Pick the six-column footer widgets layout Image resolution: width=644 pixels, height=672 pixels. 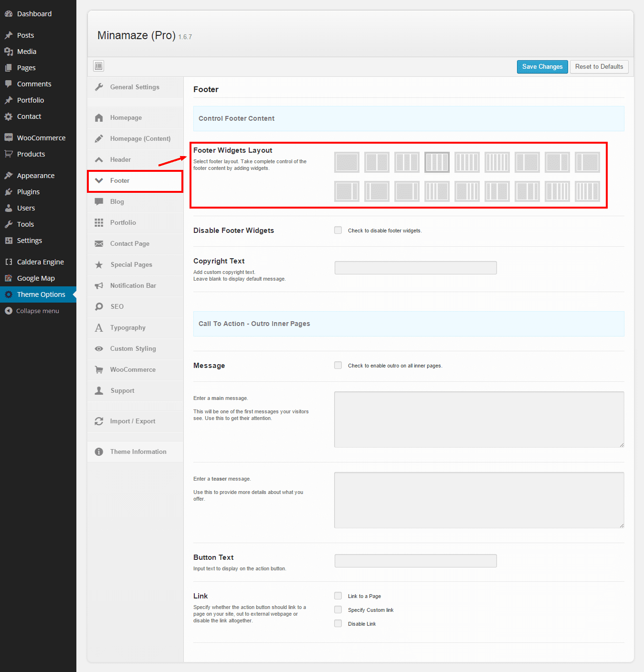click(x=497, y=162)
